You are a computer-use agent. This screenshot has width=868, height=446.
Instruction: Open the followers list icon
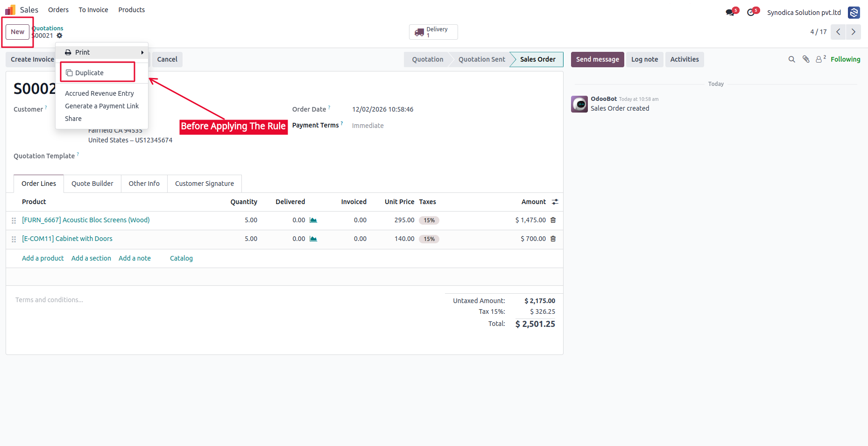point(820,59)
